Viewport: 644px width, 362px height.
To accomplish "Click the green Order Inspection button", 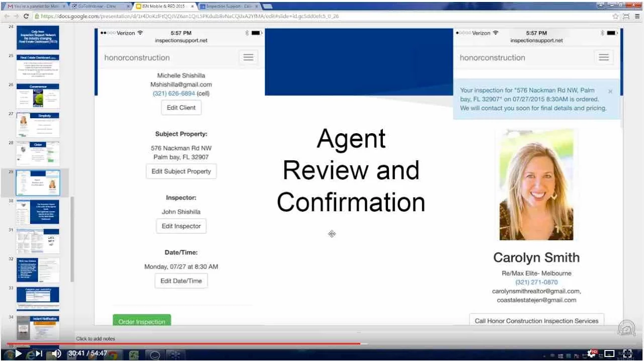I will pos(142,320).
